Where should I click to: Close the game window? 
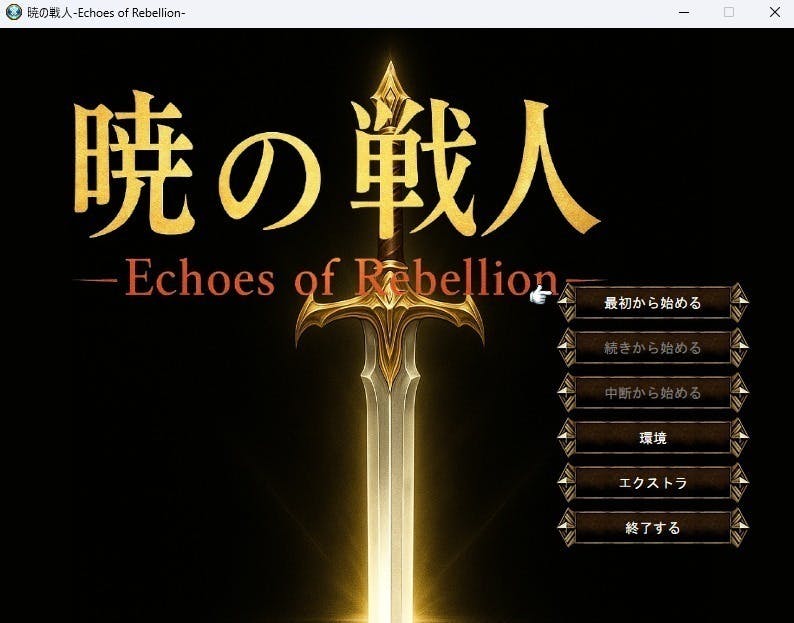coord(775,13)
